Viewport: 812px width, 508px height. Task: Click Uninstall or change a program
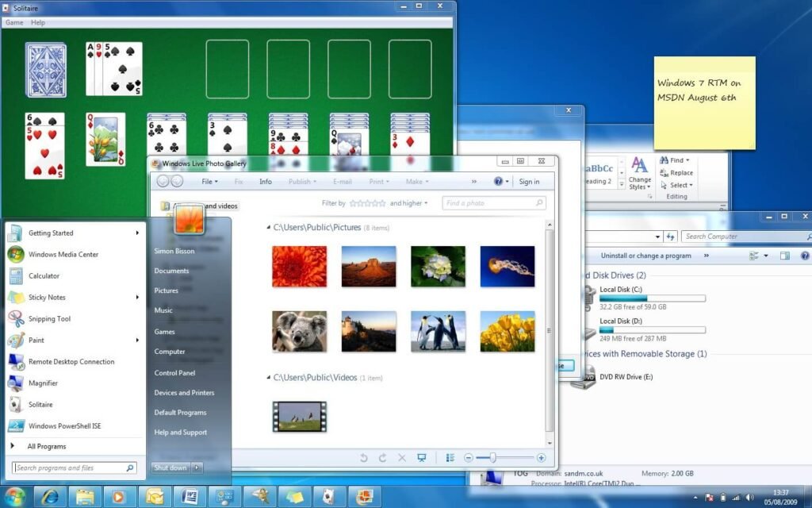645,256
